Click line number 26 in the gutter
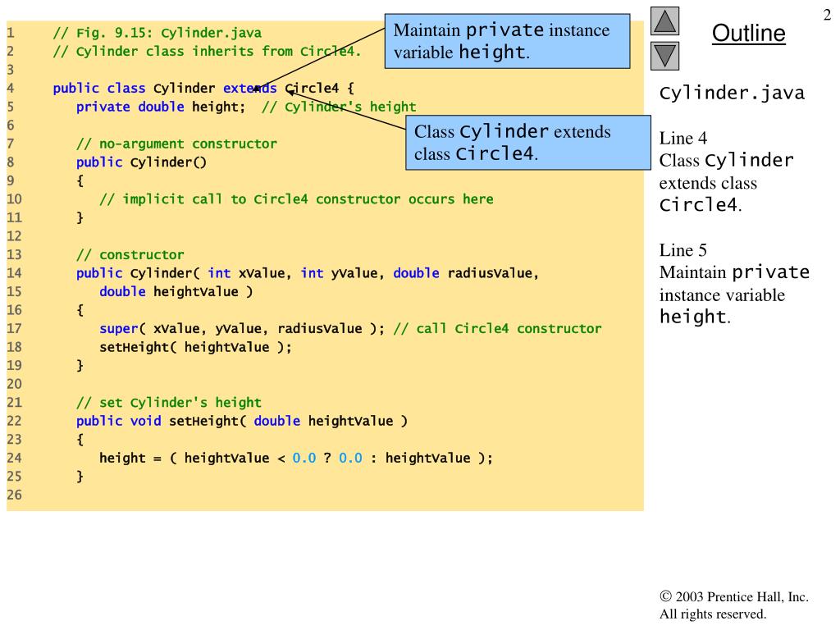 tap(15, 495)
